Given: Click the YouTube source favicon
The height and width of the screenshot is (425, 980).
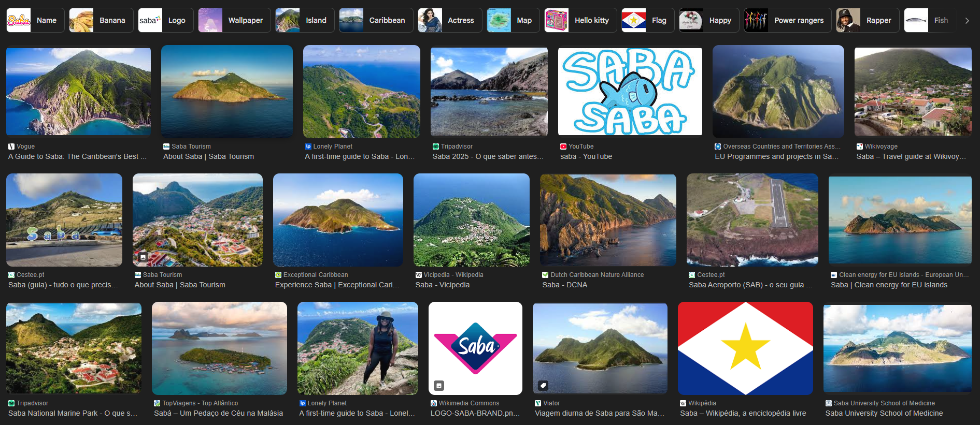Looking at the screenshot, I should [x=563, y=146].
